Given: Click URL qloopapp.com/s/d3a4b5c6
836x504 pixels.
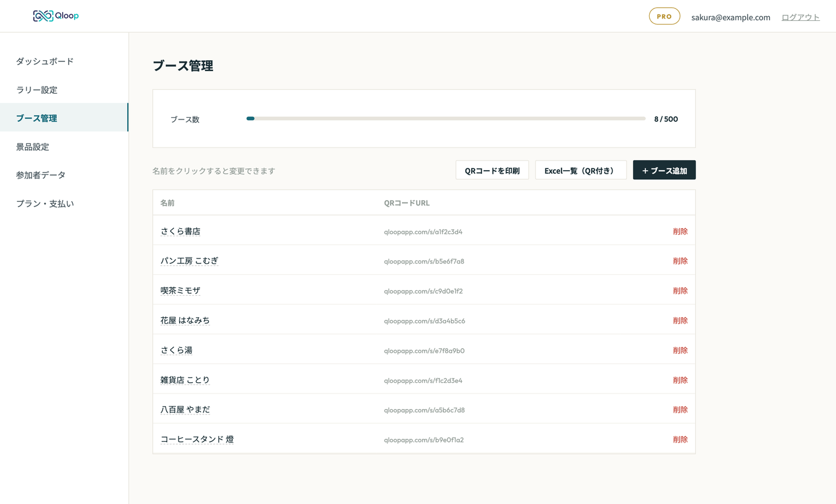Looking at the screenshot, I should 425,321.
